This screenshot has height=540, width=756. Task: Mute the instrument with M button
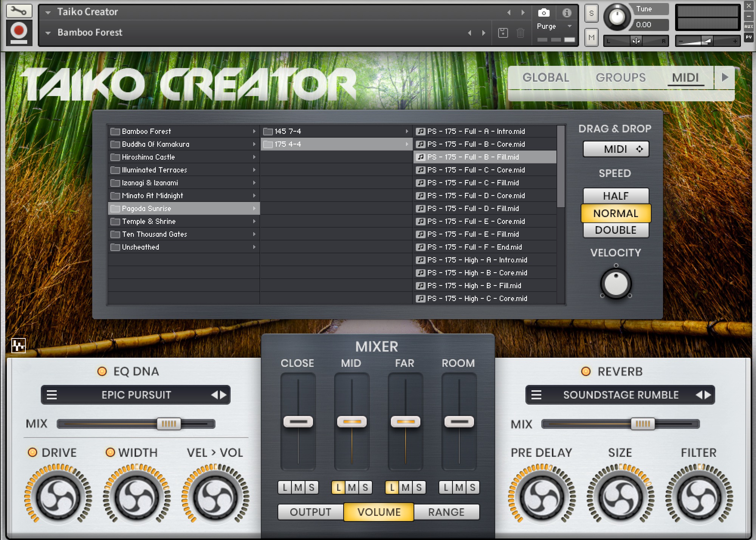[x=592, y=37]
